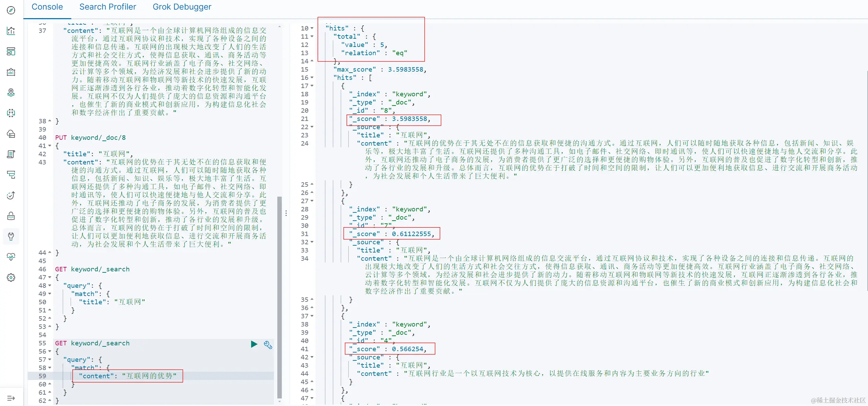Collapse the navigation sidebar with bottom arrow
This screenshot has width=868, height=406.
click(x=11, y=397)
